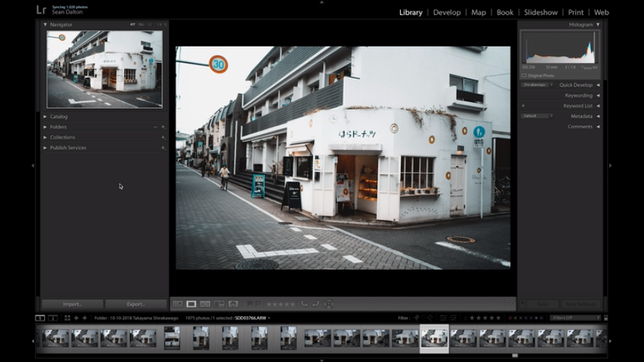
Task: Open the Slideshow module
Action: pos(540,12)
